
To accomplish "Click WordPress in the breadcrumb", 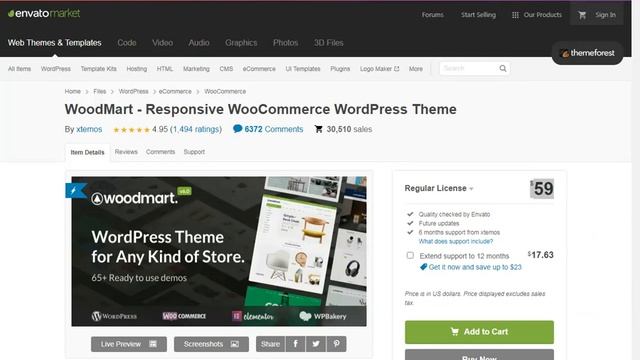I will click(133, 91).
